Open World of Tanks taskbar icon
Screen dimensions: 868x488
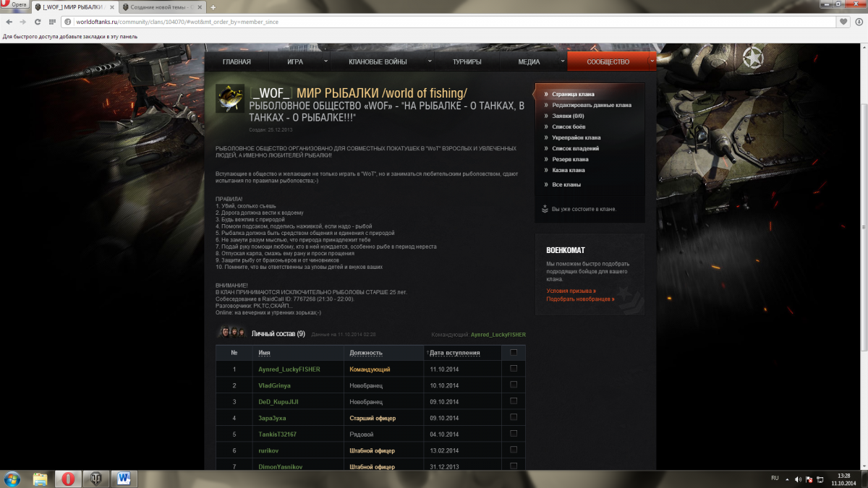pyautogui.click(x=95, y=479)
